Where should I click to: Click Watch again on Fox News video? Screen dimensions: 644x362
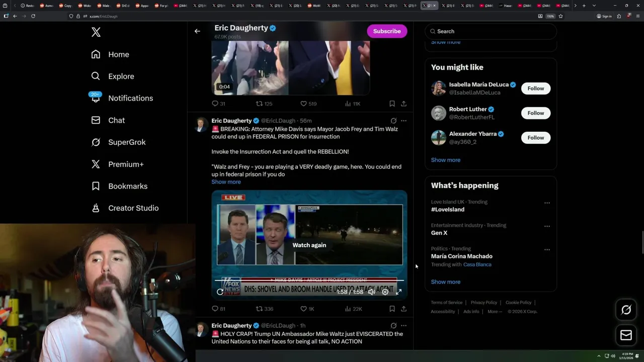[x=309, y=245]
